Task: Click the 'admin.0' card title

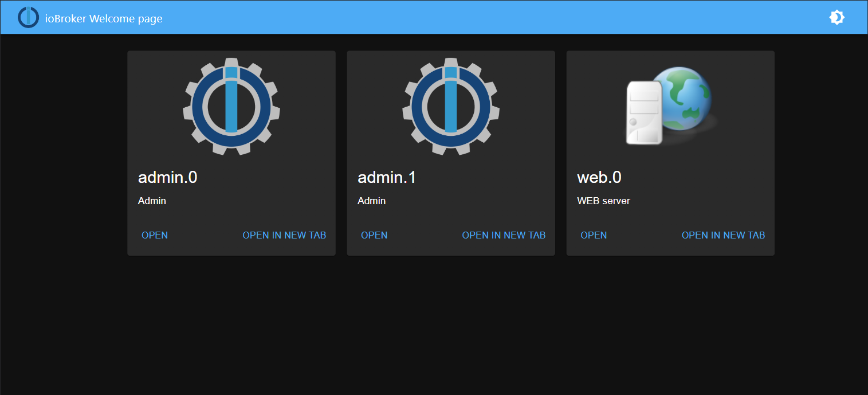Action: pyautogui.click(x=168, y=177)
